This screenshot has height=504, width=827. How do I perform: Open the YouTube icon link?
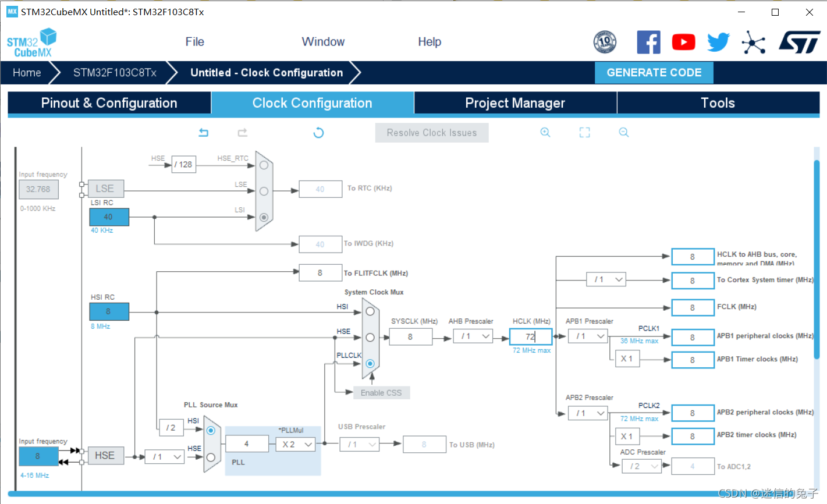coord(683,42)
